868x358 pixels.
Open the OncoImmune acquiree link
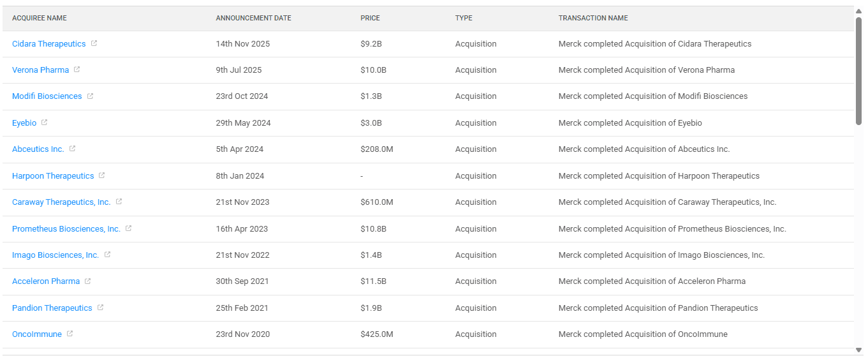37,334
